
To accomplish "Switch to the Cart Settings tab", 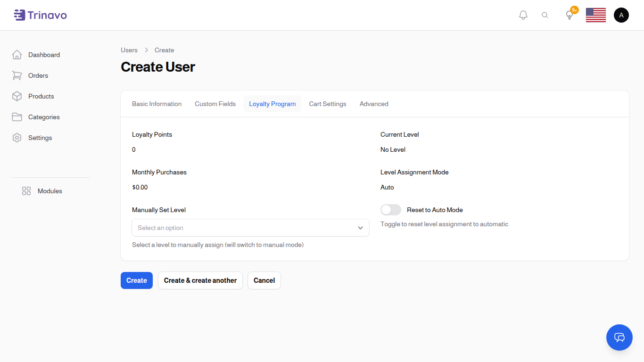I will [x=328, y=104].
